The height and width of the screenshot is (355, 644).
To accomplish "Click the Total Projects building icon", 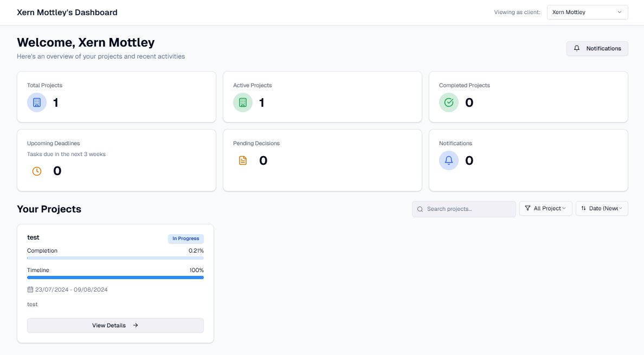I will click(x=36, y=102).
